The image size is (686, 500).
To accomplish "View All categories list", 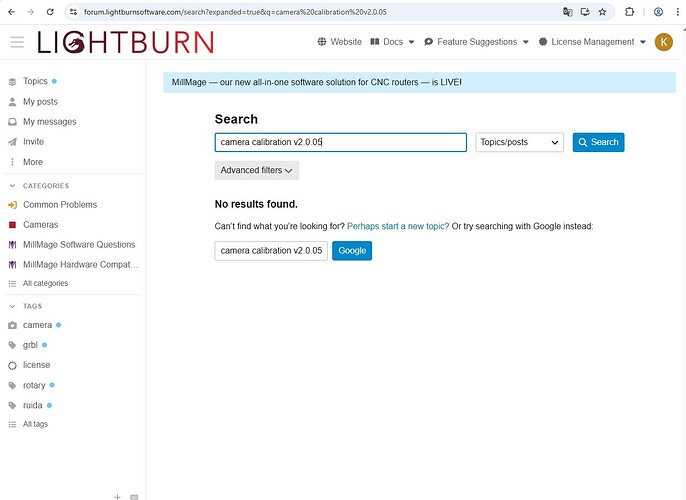I will point(46,283).
